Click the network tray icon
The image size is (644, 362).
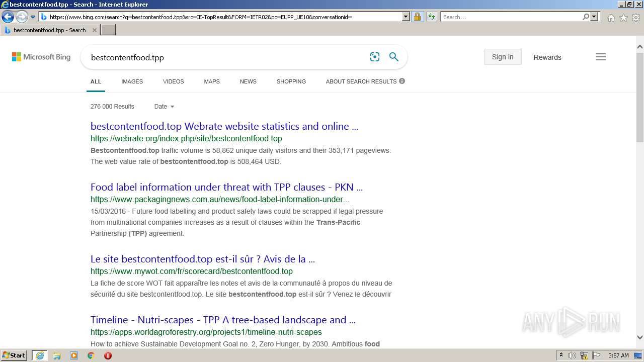pos(584,355)
